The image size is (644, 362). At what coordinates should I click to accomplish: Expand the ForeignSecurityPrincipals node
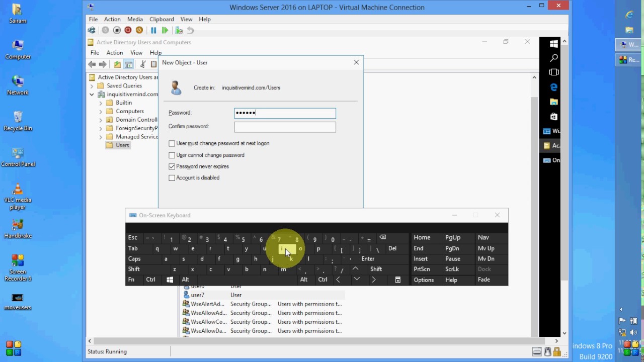coord(101,129)
